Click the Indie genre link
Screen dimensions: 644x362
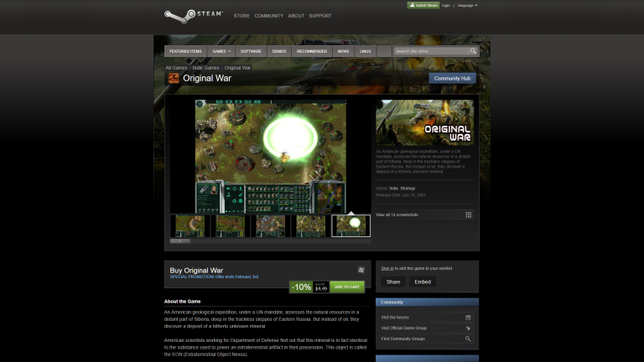tap(393, 189)
